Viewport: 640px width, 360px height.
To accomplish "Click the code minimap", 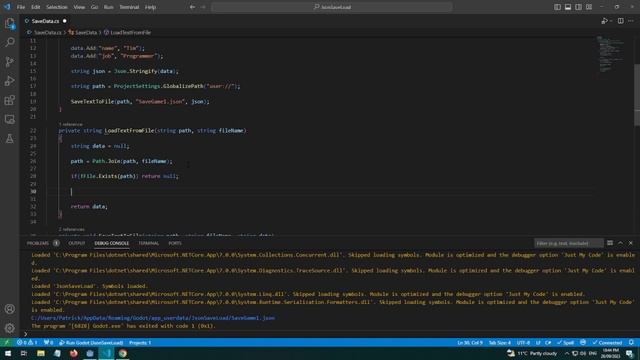I will tap(610, 54).
